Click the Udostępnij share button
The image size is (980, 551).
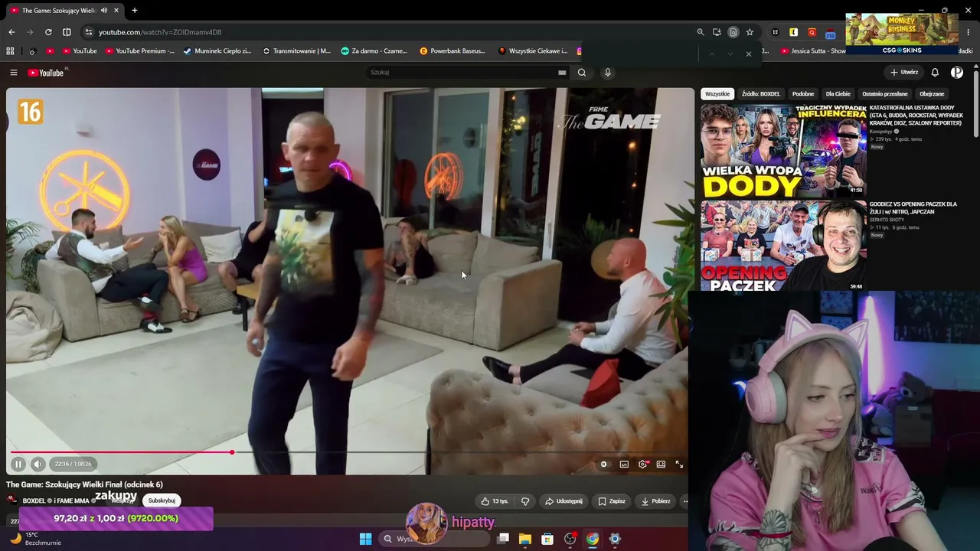coord(563,501)
